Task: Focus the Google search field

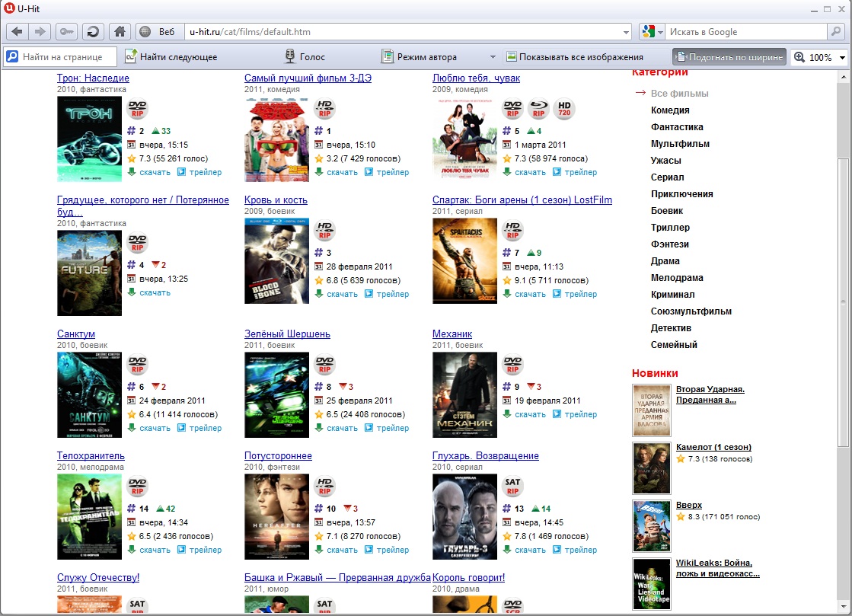Action: tap(745, 32)
